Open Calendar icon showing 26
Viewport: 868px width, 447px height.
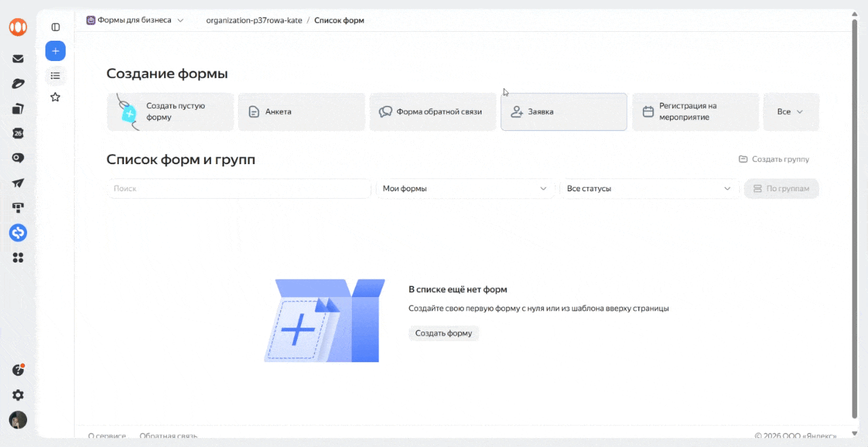tap(18, 134)
